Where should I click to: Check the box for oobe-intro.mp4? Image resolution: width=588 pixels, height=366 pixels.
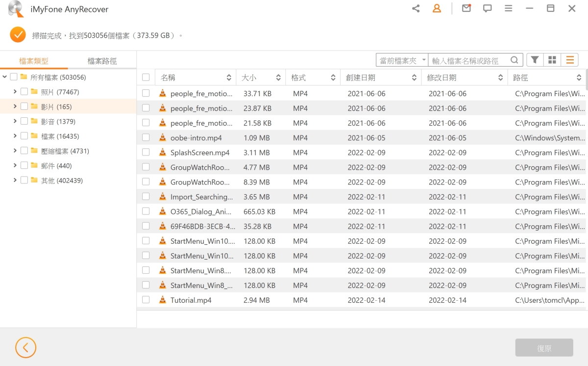pos(146,138)
